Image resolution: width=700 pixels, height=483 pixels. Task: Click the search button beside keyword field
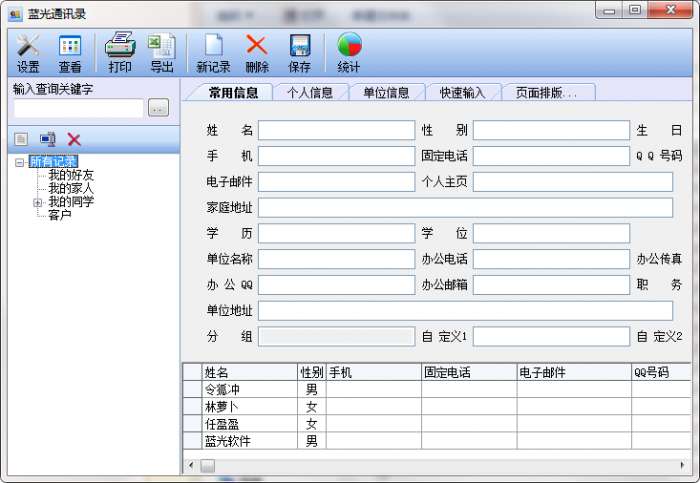tap(158, 108)
